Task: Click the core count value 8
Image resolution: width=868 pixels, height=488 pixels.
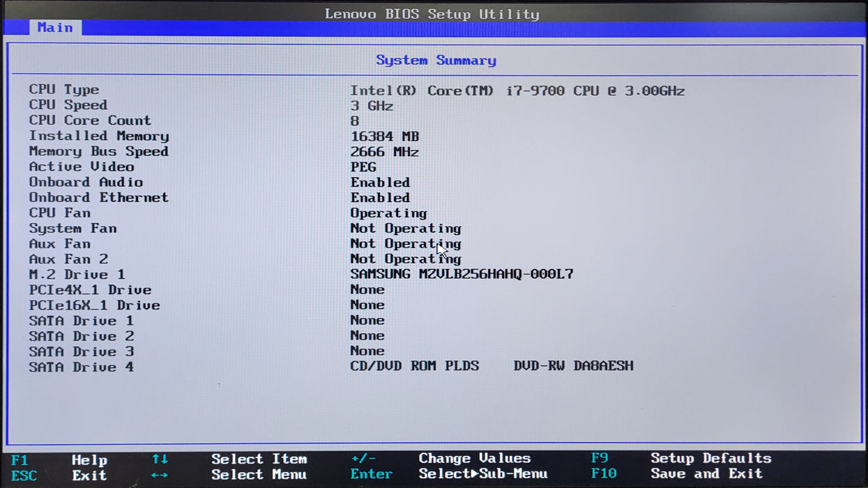Action: click(355, 121)
